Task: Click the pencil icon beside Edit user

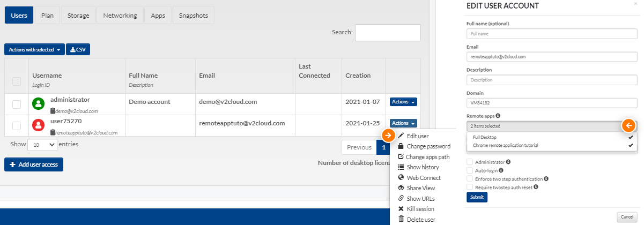Action: pos(401,136)
